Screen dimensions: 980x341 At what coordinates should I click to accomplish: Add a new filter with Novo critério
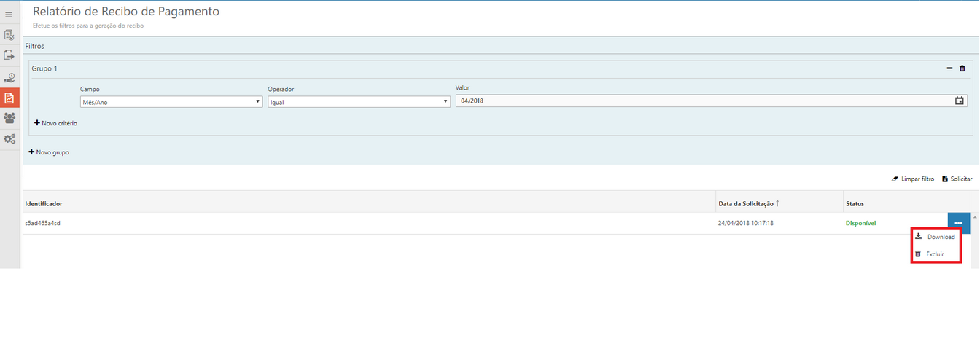pos(55,123)
